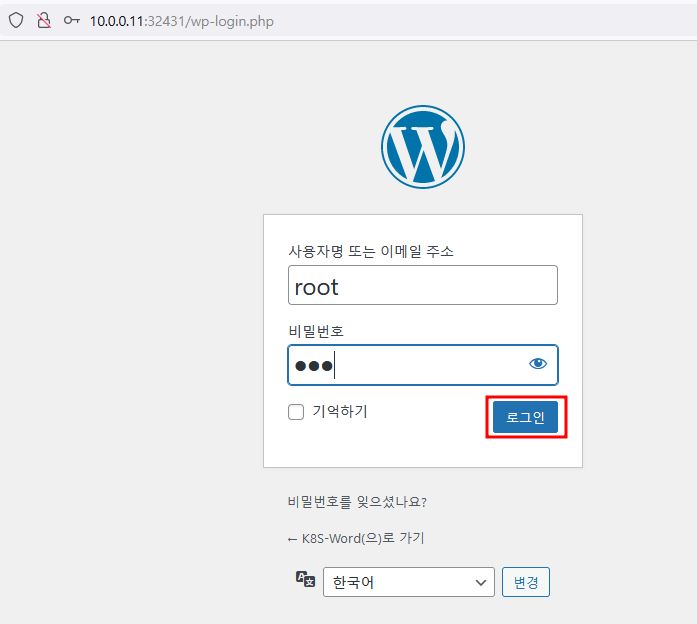The height and width of the screenshot is (624, 697).
Task: Click the language translation icon
Action: (x=305, y=580)
